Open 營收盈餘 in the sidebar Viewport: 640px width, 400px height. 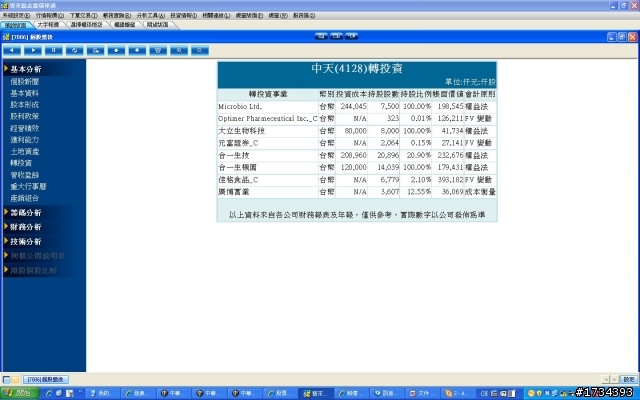click(x=24, y=175)
